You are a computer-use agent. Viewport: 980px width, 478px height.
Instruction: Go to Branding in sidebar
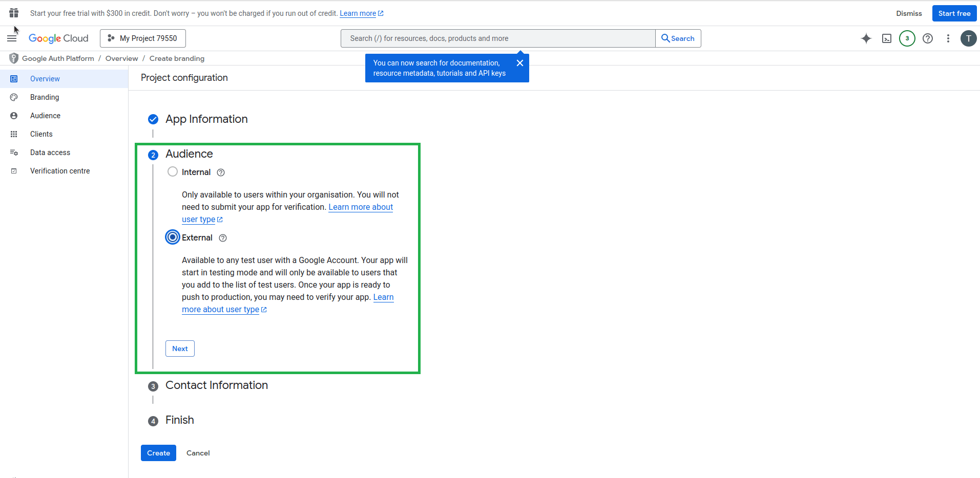click(x=45, y=97)
